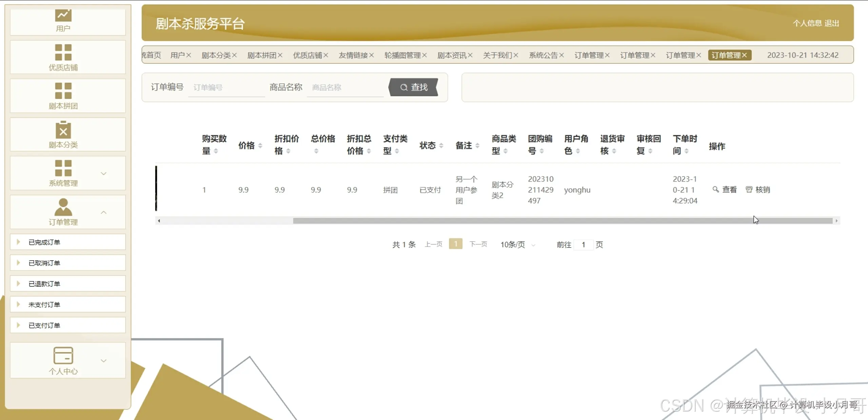Expand the 系统管理 menu chevron

click(104, 173)
